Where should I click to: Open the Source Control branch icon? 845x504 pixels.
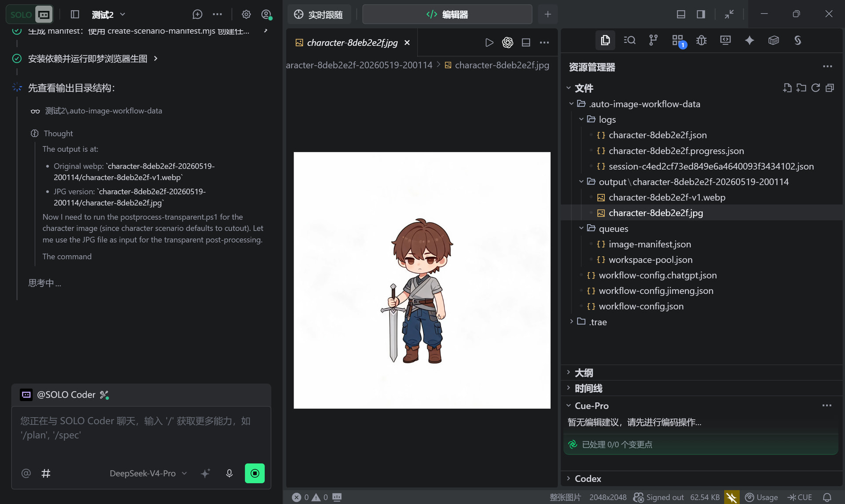pos(653,40)
